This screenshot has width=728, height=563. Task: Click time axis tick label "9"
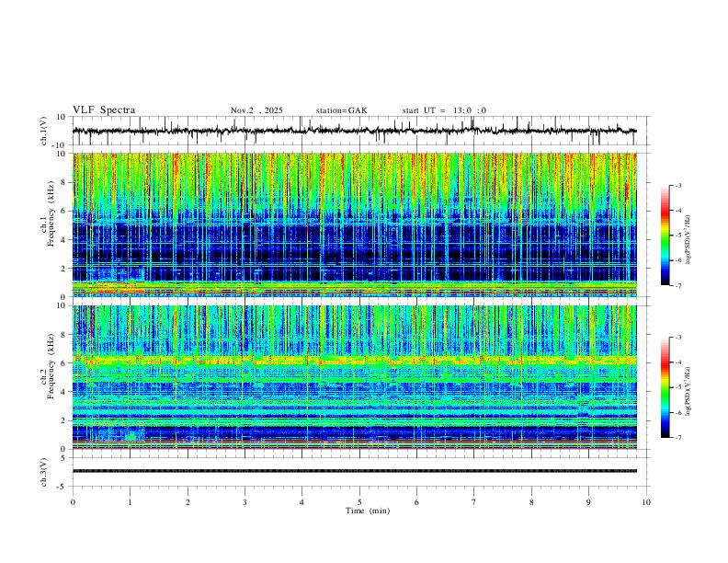[x=588, y=502]
